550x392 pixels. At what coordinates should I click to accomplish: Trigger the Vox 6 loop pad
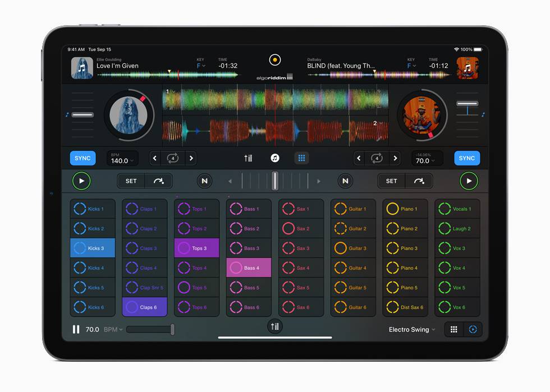457,307
